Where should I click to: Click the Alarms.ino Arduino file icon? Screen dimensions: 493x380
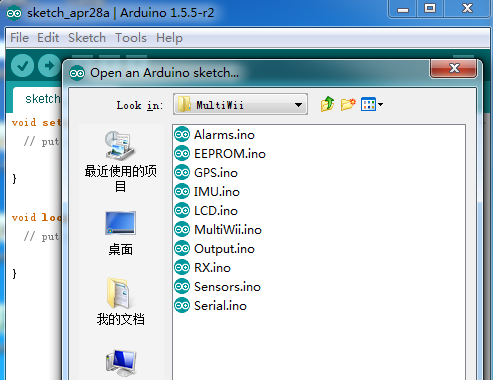182,135
